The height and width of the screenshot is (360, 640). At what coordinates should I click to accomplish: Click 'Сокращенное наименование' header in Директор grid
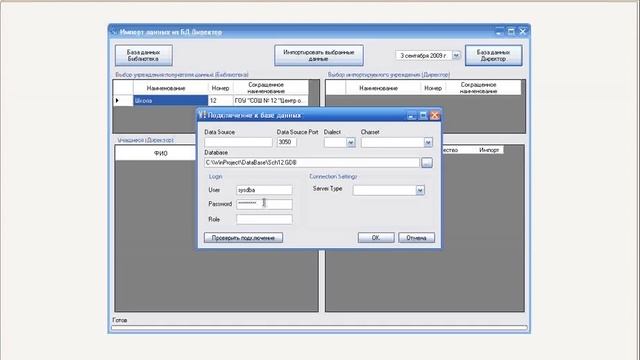[x=478, y=88]
